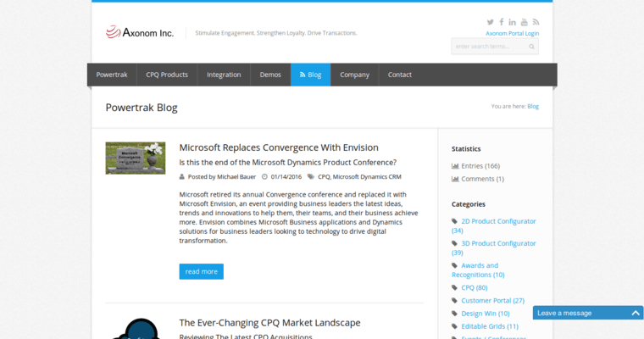Click the RSS feed icon in header
This screenshot has height=339, width=644.
pyautogui.click(x=536, y=22)
